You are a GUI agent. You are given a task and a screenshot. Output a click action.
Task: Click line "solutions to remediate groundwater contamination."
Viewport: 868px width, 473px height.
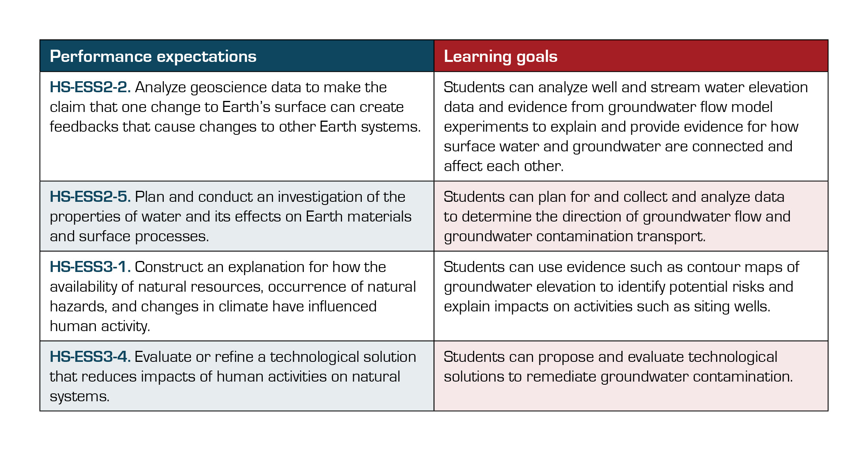click(618, 376)
